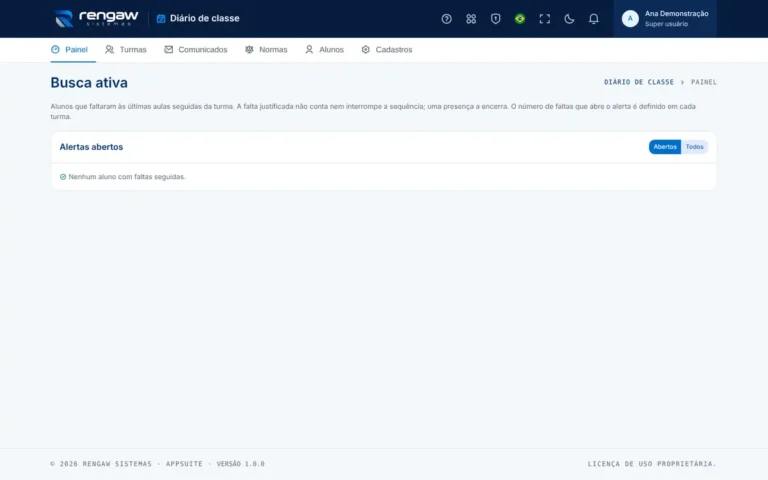Click the footer text Versão 1.0.0
The width and height of the screenshot is (768, 480).
[240, 463]
